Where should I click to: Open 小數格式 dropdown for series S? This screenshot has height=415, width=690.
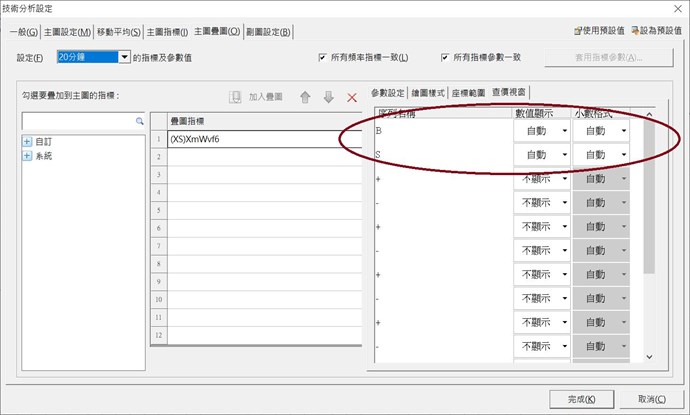pyautogui.click(x=623, y=155)
